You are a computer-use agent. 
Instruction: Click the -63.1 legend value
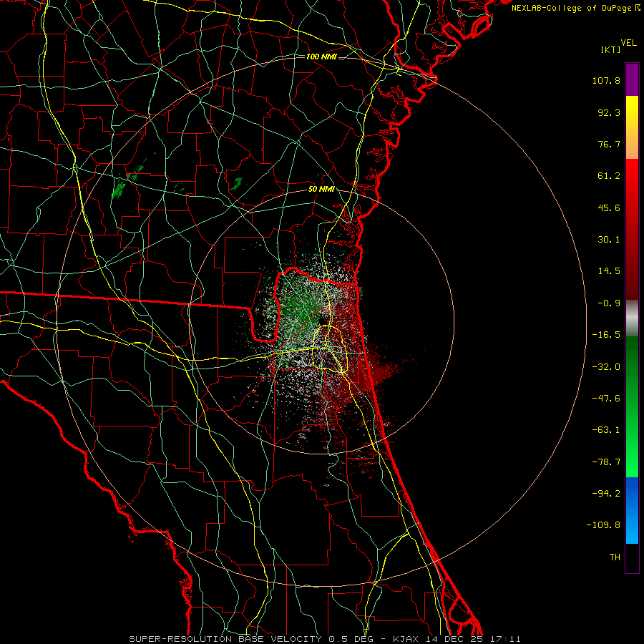(x=606, y=430)
